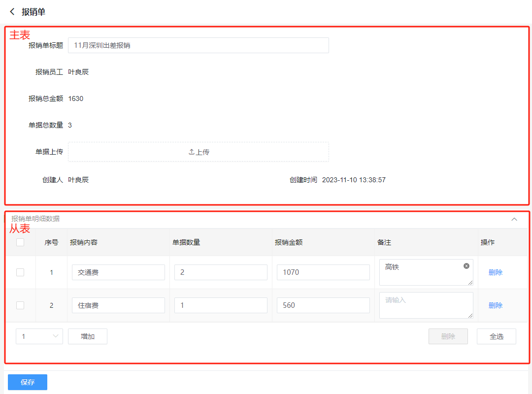
Task: Click the 报销金额 field showing 1070
Action: tap(323, 272)
